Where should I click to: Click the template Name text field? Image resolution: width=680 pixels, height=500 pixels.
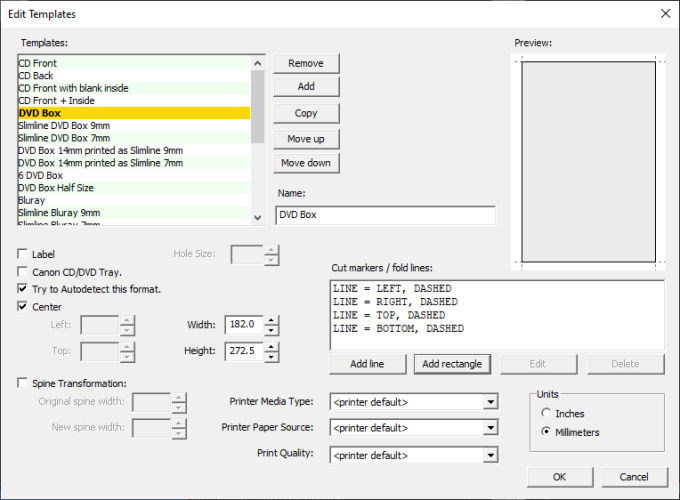coord(386,215)
